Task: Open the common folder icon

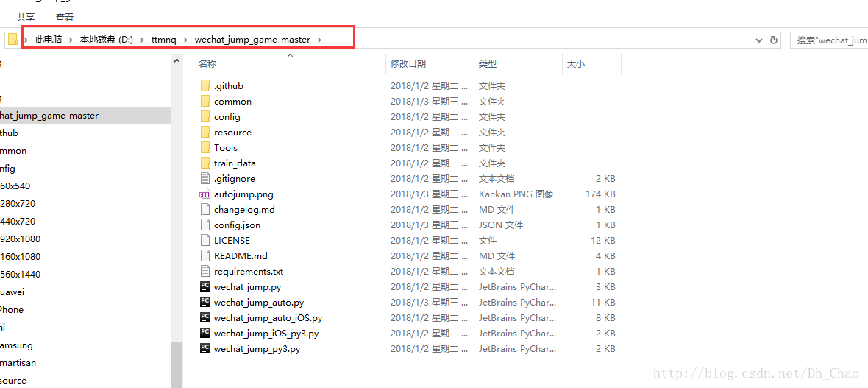Action: pyautogui.click(x=204, y=102)
